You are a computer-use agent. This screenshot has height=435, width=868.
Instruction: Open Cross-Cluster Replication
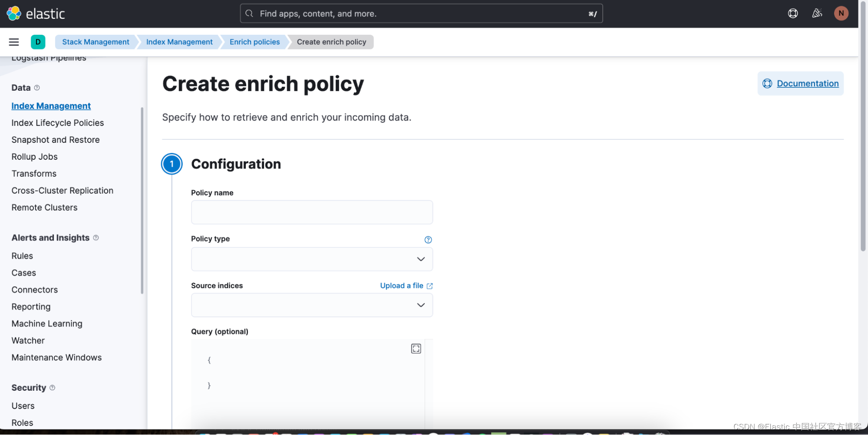[x=63, y=191]
